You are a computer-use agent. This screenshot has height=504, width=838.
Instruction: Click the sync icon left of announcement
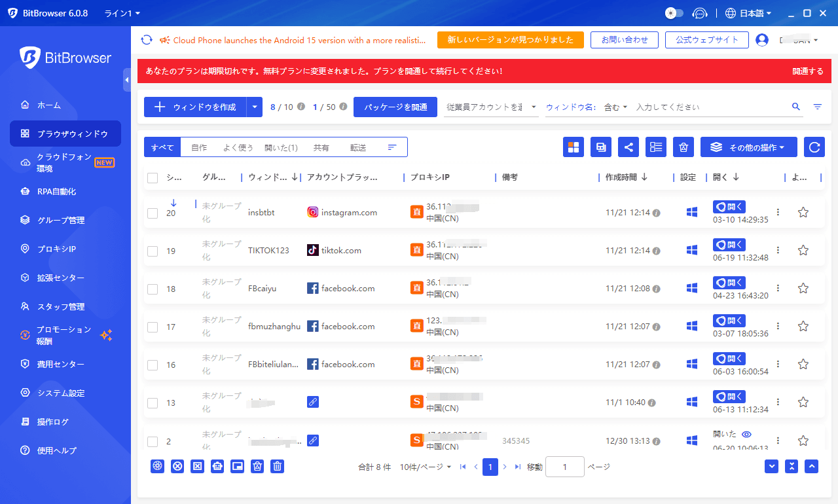point(147,40)
